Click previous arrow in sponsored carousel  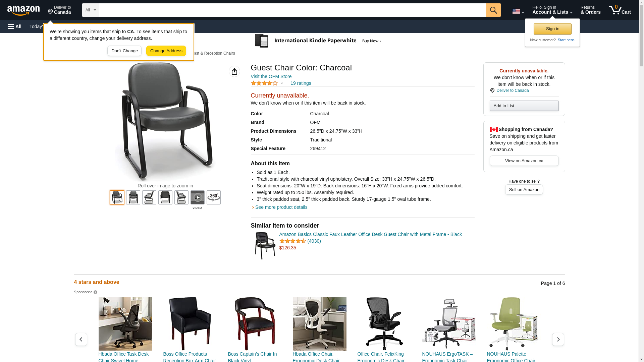click(81, 339)
